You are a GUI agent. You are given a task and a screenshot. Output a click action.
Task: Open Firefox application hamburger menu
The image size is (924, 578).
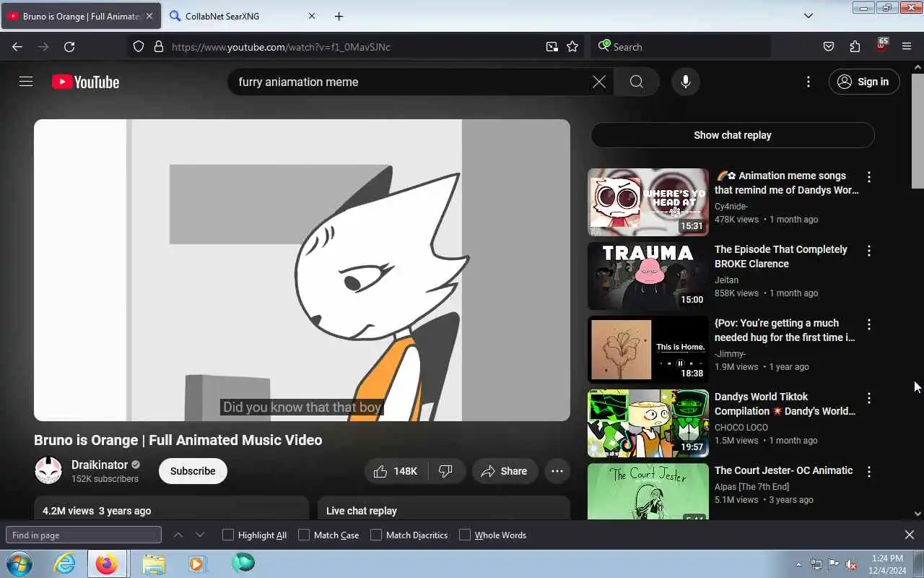907,46
